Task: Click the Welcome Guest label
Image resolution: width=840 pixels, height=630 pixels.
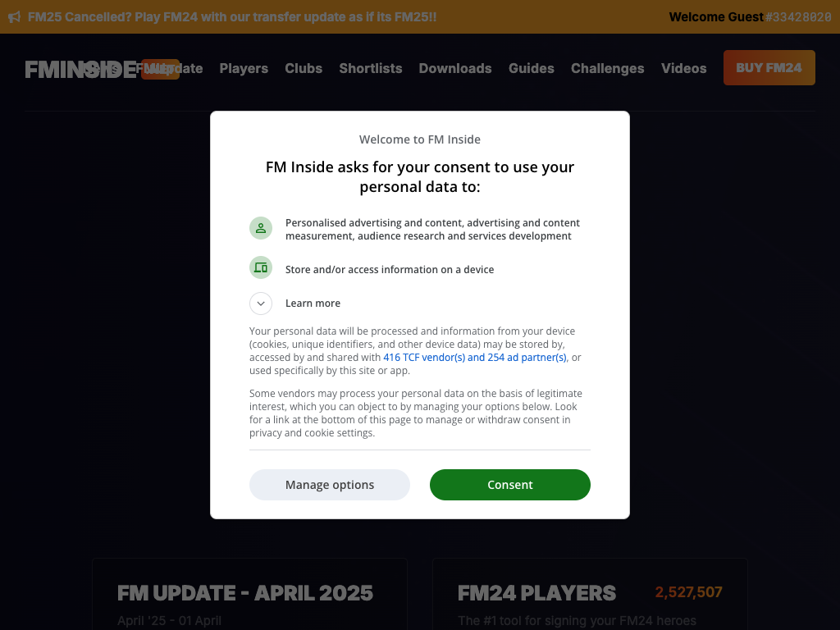Action: [715, 16]
